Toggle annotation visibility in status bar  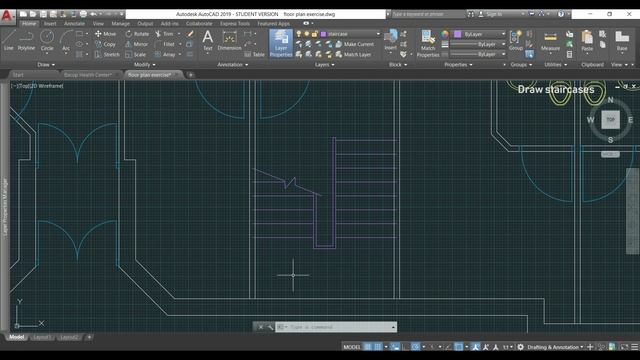(476, 347)
